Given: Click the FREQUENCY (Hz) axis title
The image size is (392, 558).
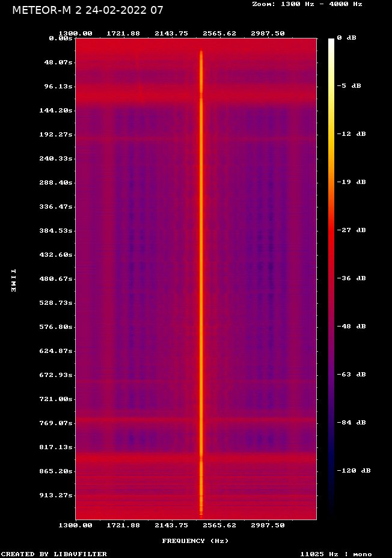Looking at the screenshot, I should (195, 541).
